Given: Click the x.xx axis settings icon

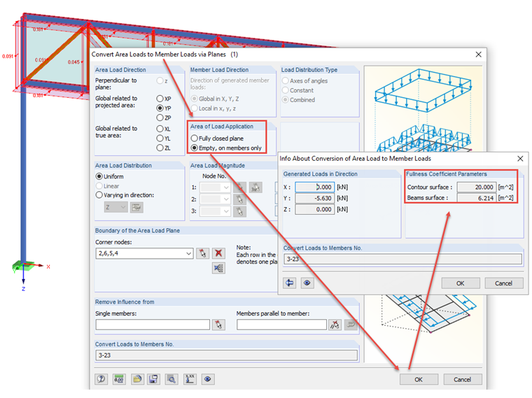Looking at the screenshot, I should pyautogui.click(x=190, y=378).
